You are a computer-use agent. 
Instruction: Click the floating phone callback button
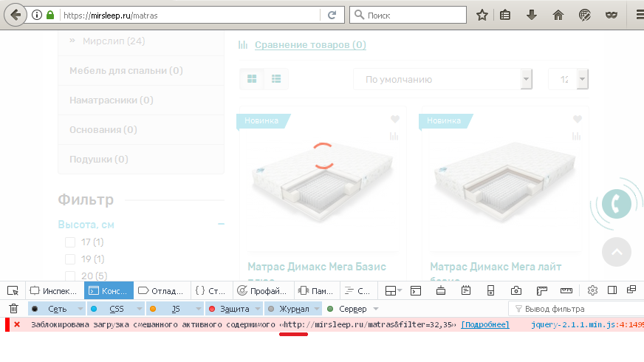click(x=617, y=204)
